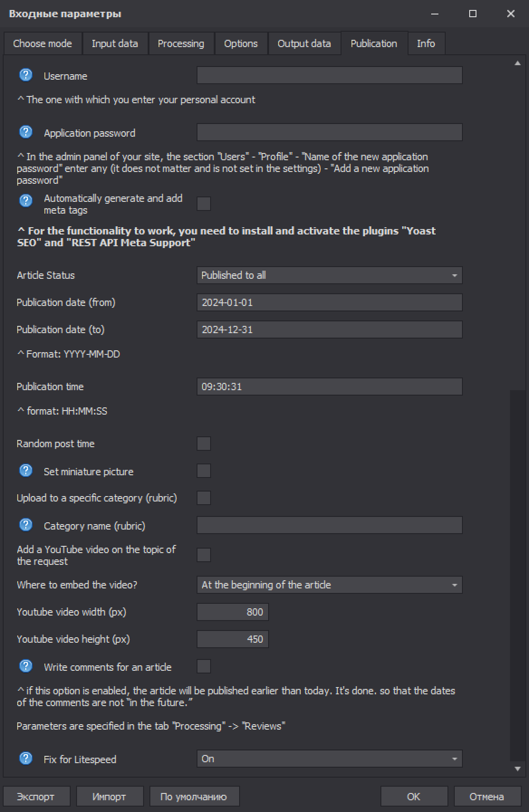Tick Upload to a specific category checkbox
The image size is (529, 812).
pyautogui.click(x=204, y=498)
